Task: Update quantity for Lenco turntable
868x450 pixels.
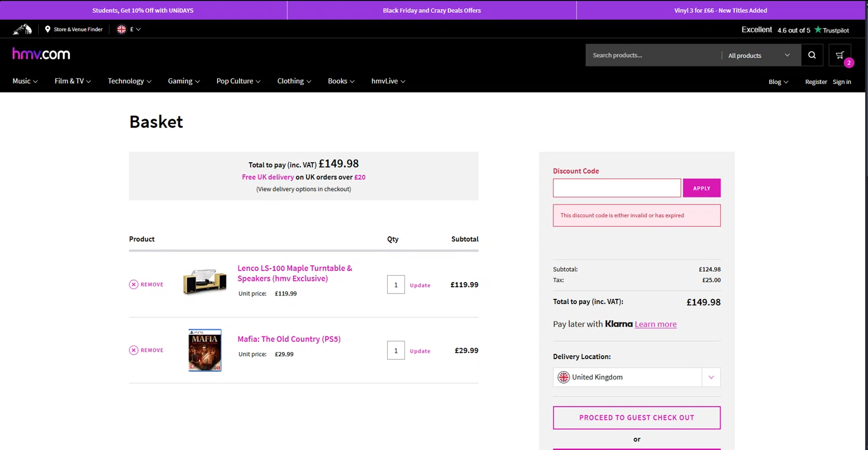Action: pos(420,285)
